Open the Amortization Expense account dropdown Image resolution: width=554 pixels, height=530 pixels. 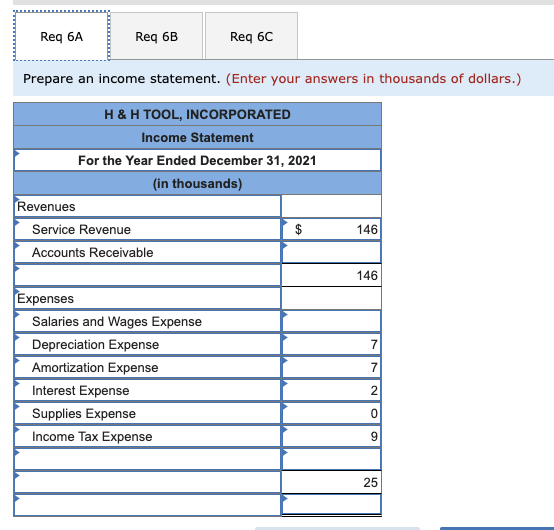[x=148, y=367]
